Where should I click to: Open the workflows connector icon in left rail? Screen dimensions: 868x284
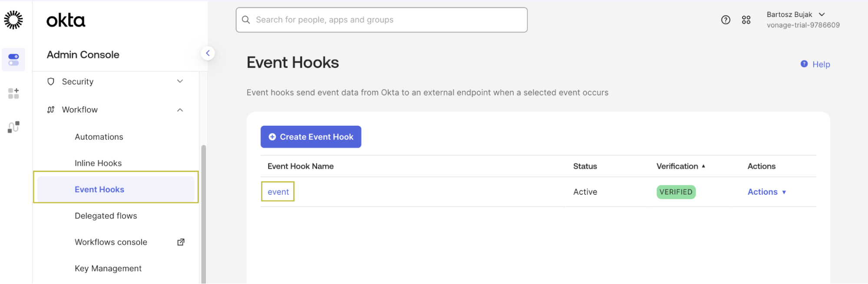(x=13, y=127)
